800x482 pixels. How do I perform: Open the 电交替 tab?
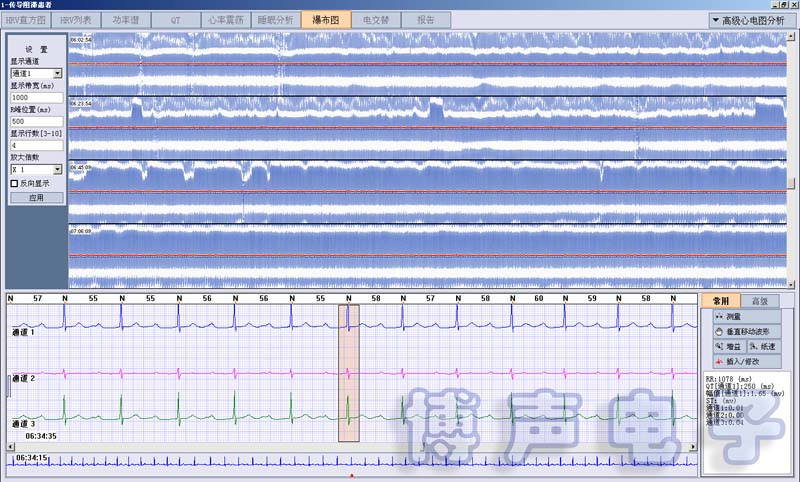point(376,20)
